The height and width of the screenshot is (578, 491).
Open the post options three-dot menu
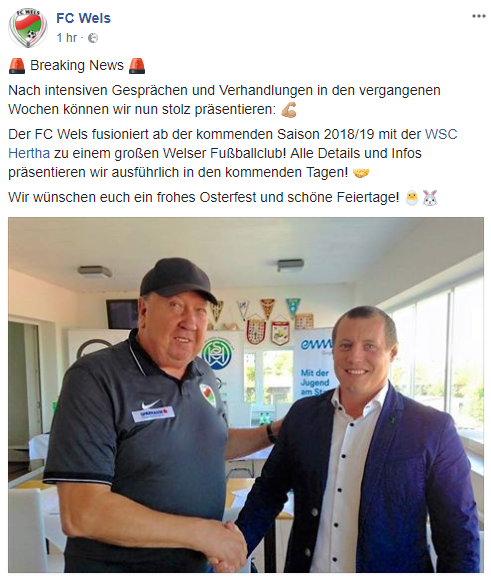click(x=478, y=16)
